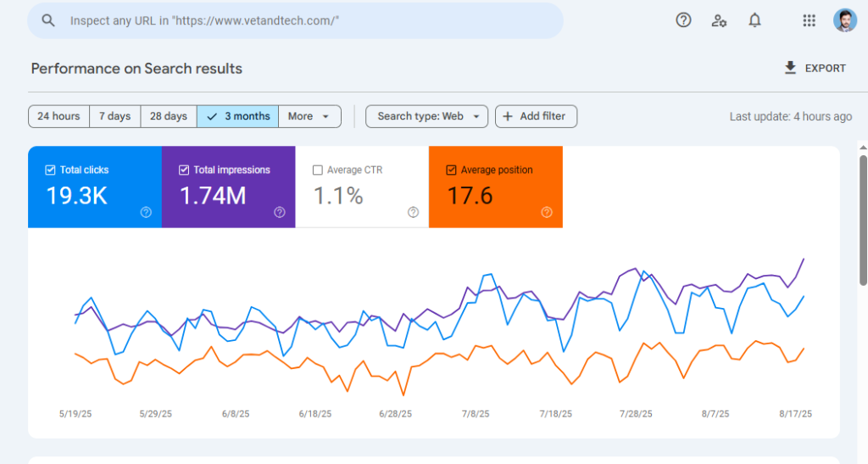Screen dimensions: 868x464
Task: Click the Total clicks help icon
Action: 146,212
